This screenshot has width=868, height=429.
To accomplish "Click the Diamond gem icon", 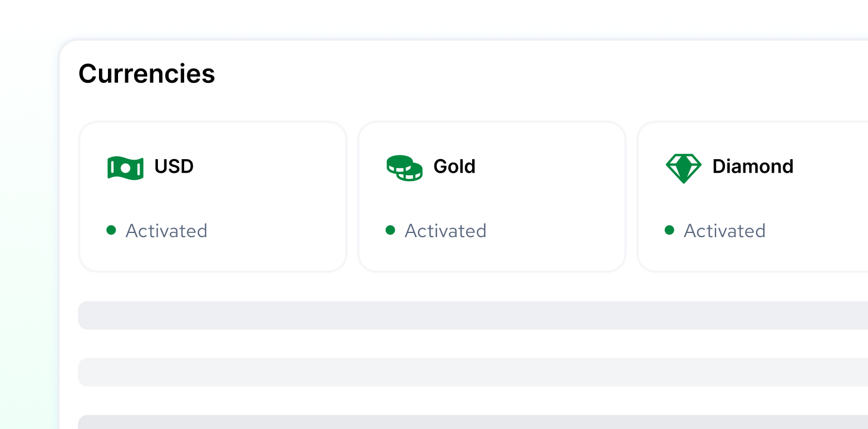I will click(x=683, y=168).
